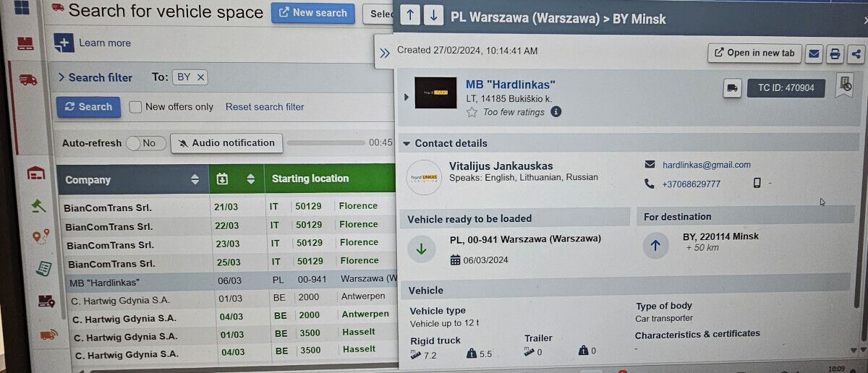
Task: Enable New offers only checkbox
Action: 135,107
